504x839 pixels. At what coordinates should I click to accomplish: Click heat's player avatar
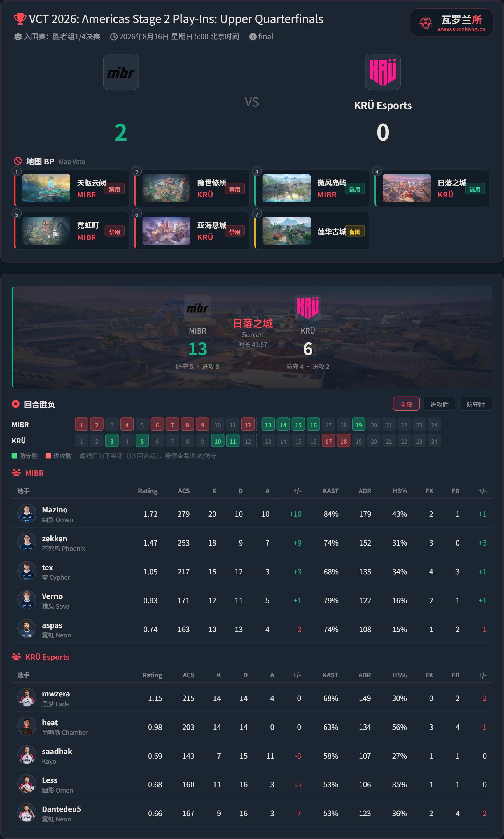pyautogui.click(x=27, y=726)
